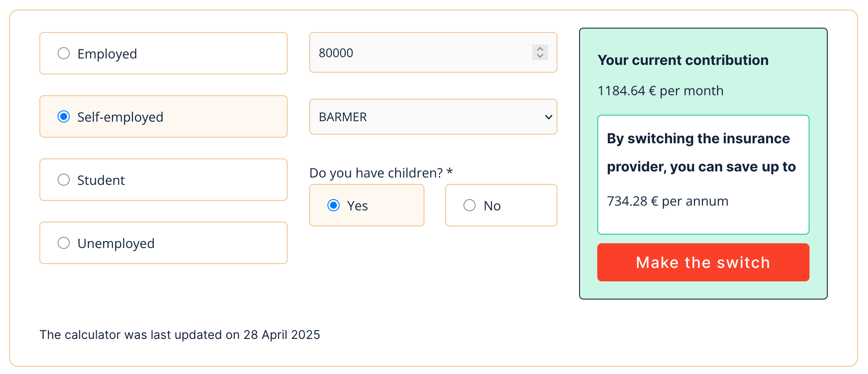Click the Self-employed radio circle
The width and height of the screenshot is (868, 374).
(x=64, y=116)
